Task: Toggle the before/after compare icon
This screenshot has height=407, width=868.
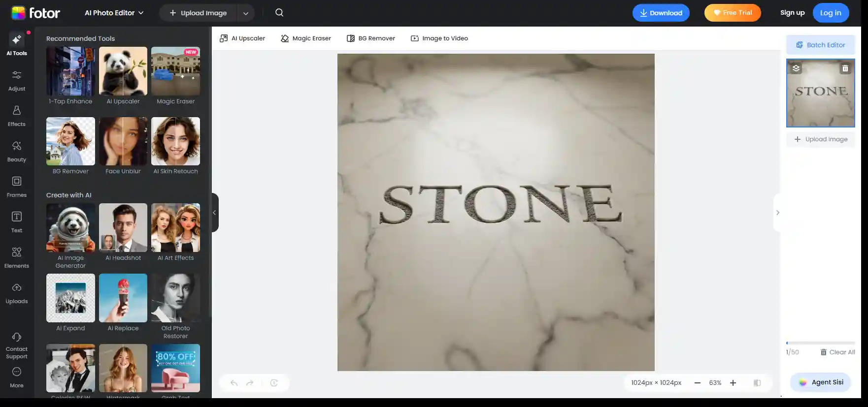Action: [x=757, y=383]
